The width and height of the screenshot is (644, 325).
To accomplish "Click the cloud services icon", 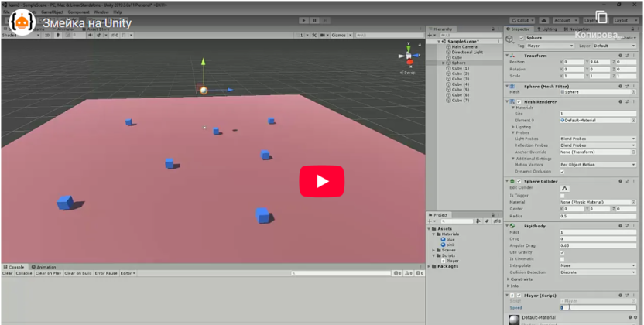I will pyautogui.click(x=544, y=21).
